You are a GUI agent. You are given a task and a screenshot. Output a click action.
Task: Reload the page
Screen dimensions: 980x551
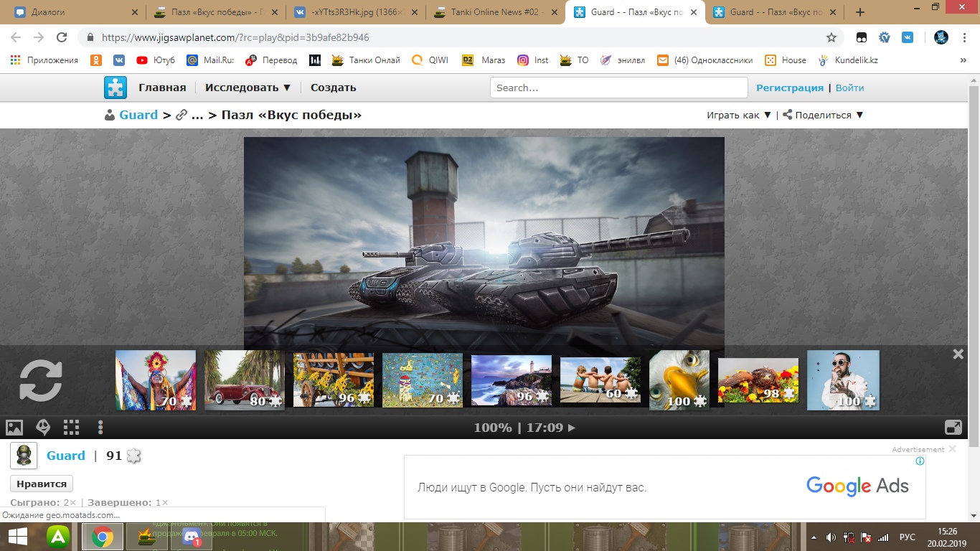pyautogui.click(x=62, y=37)
